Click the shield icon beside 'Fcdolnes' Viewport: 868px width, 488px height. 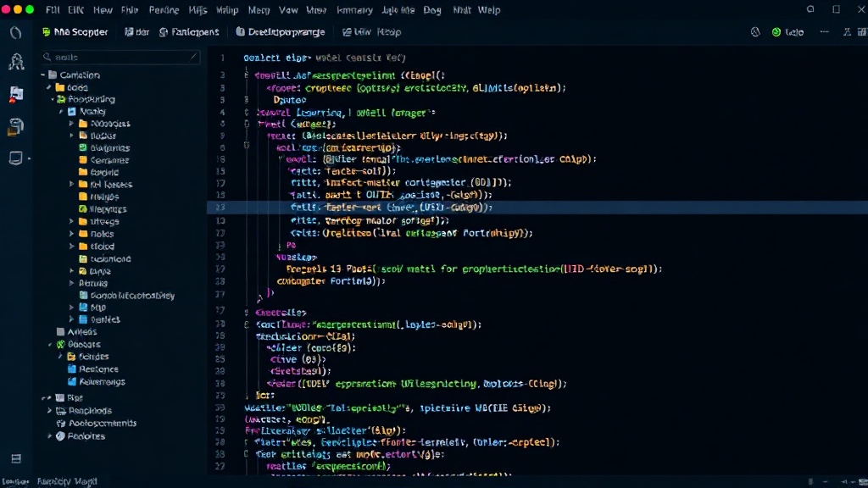point(61,436)
